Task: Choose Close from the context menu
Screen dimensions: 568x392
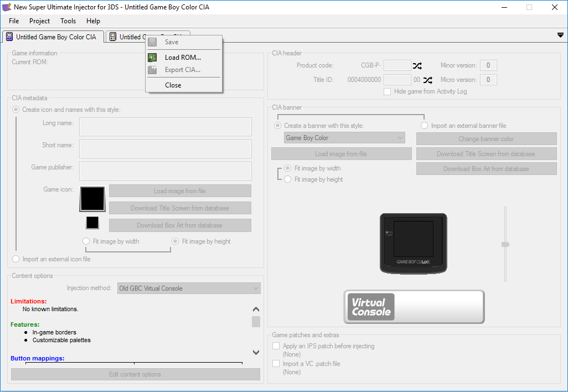Action: [x=184, y=85]
